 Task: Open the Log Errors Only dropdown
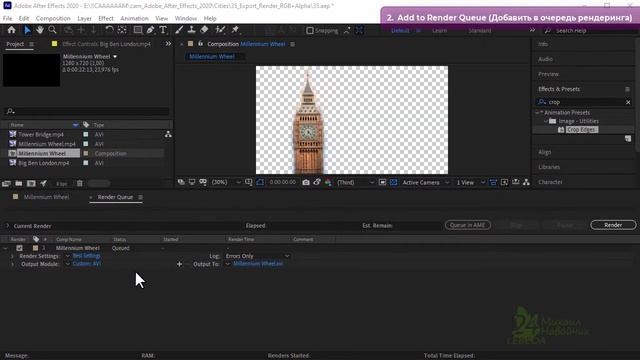coord(257,256)
